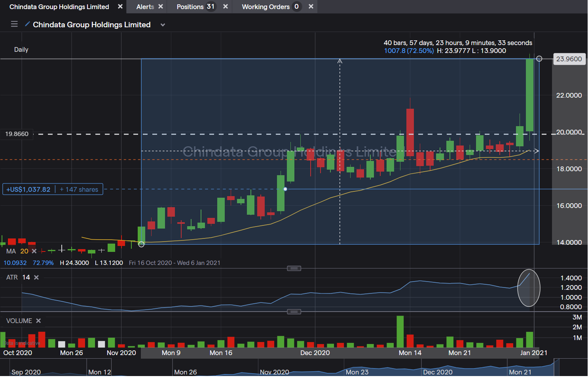Click the tallest green volume bar

pos(400,331)
